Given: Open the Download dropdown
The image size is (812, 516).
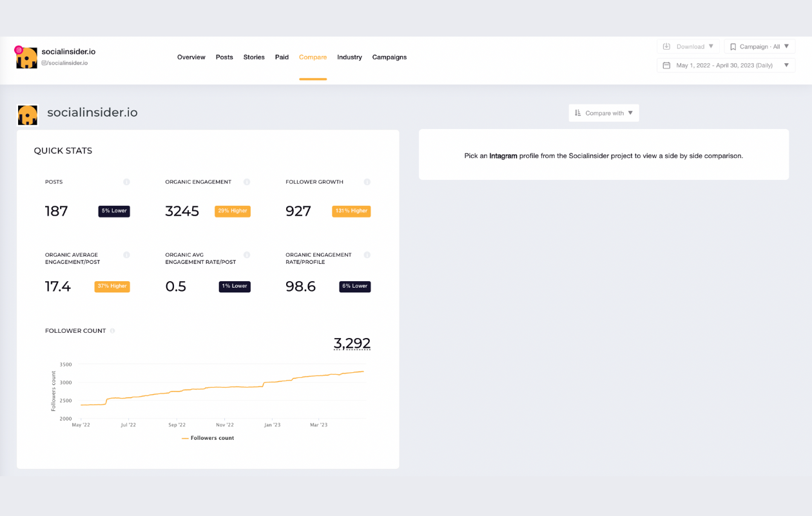Looking at the screenshot, I should pyautogui.click(x=688, y=46).
